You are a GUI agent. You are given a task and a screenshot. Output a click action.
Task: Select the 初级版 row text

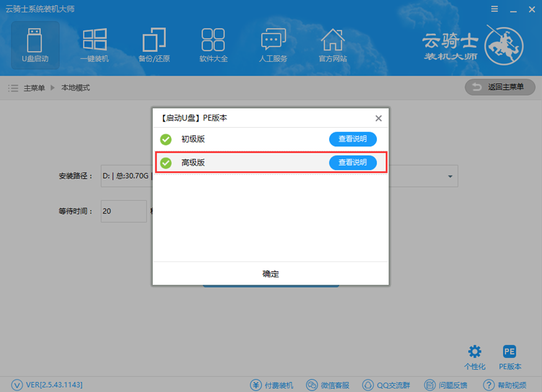pyautogui.click(x=193, y=139)
